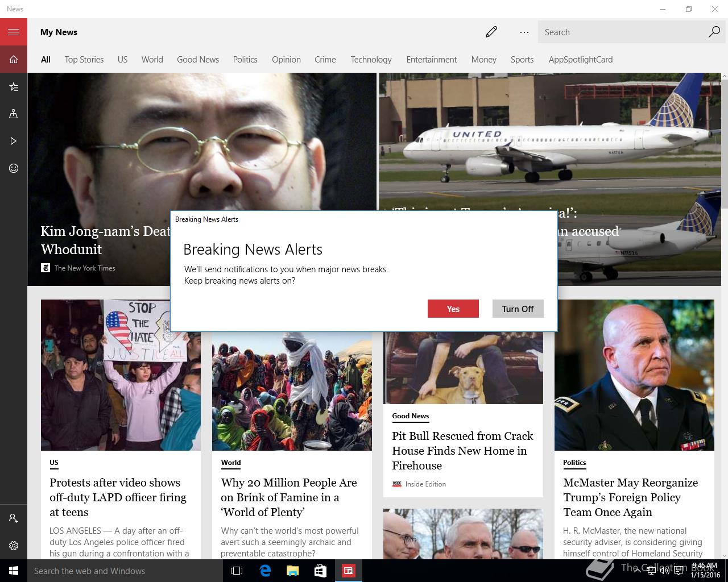Viewport: 728px width, 582px height.
Task: Launch Microsoft Edge from taskbar
Action: tap(265, 571)
